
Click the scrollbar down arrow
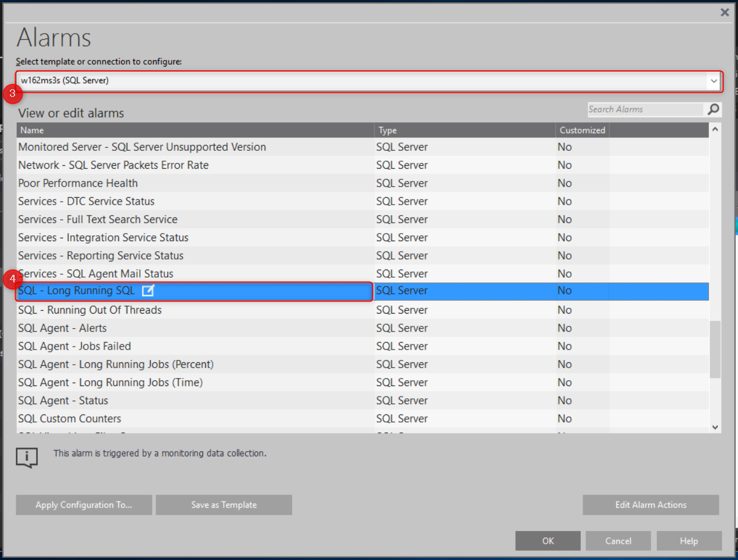[x=715, y=427]
